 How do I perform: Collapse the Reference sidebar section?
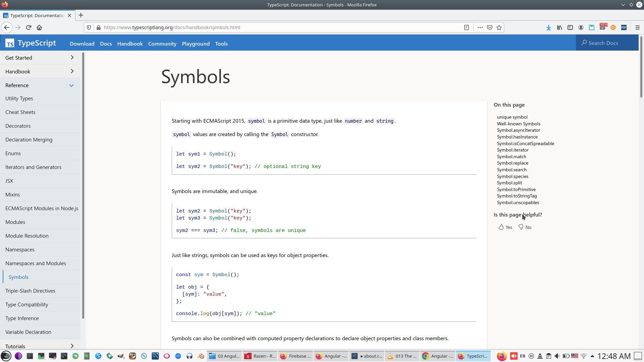[x=71, y=85]
